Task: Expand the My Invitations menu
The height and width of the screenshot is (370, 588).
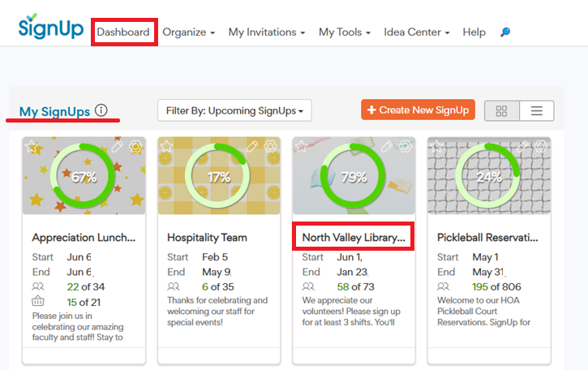Action: click(267, 32)
